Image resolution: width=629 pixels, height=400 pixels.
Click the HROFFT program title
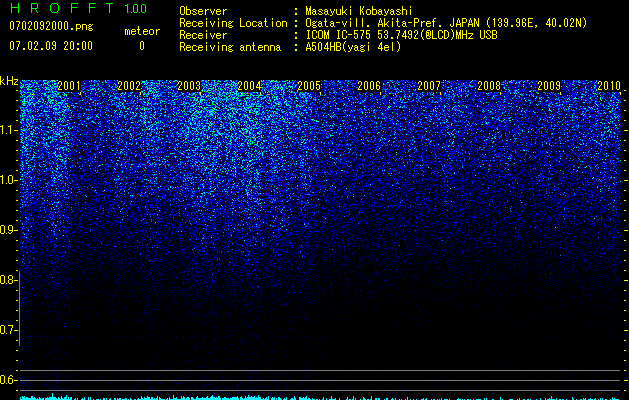(x=62, y=8)
